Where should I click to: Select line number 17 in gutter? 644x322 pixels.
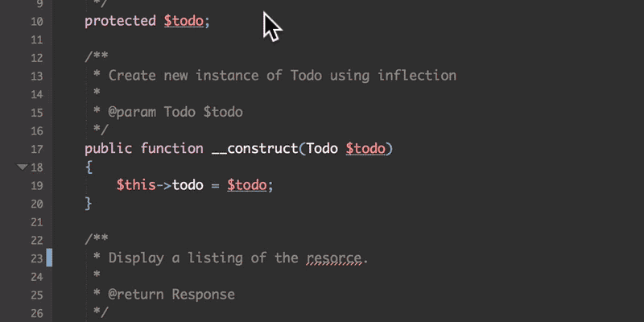pos(37,149)
